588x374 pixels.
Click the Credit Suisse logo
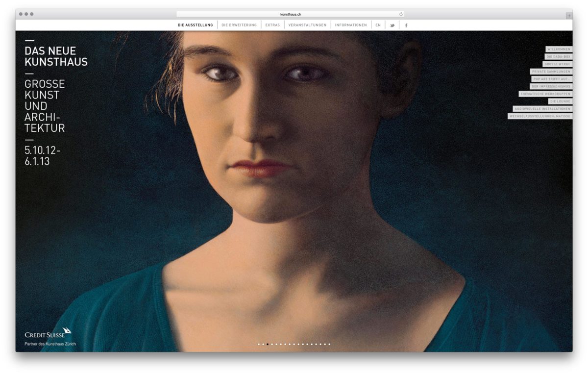pos(48,333)
